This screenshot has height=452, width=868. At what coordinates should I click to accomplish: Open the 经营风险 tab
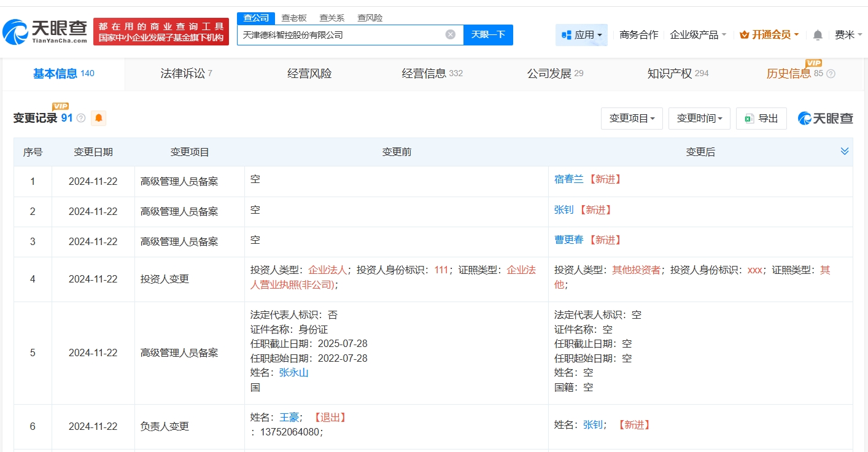(x=309, y=74)
